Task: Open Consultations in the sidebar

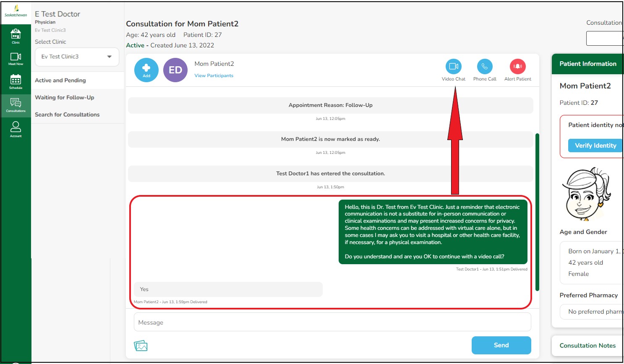Action: [x=16, y=105]
